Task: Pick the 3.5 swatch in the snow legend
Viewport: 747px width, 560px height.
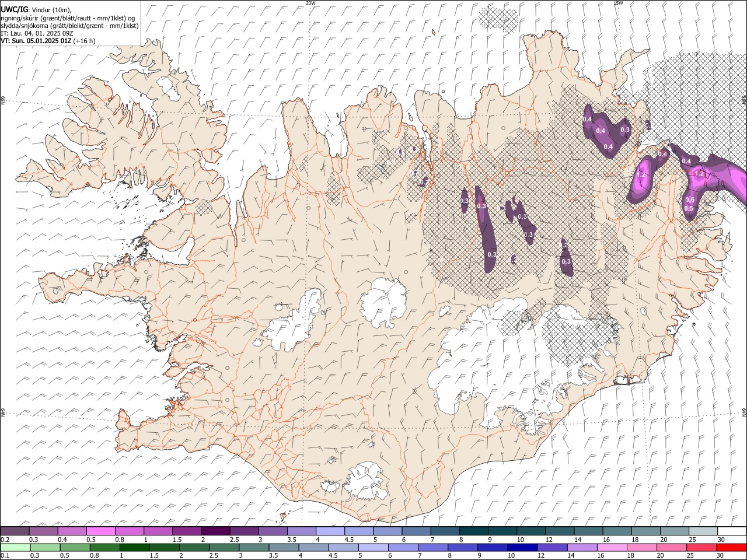Action: click(301, 531)
